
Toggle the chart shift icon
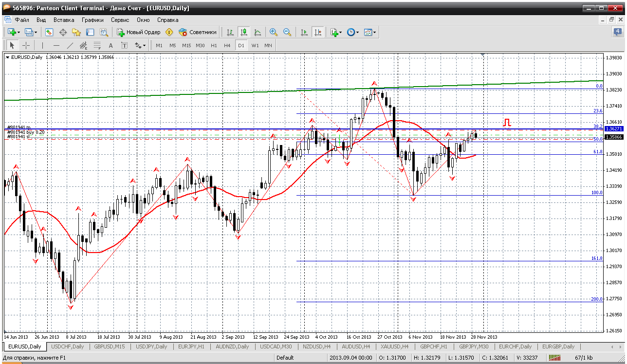tap(318, 32)
